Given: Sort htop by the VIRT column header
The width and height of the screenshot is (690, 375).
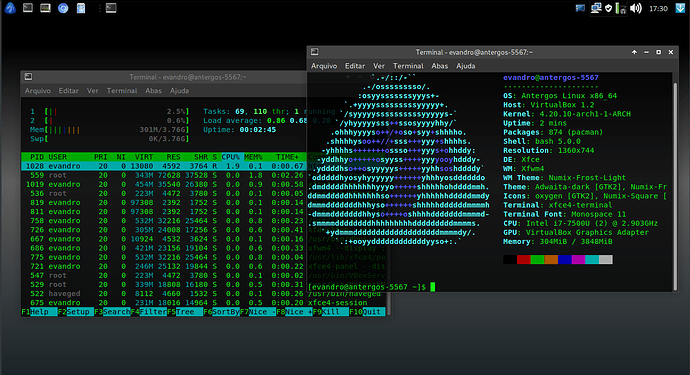Looking at the screenshot, I should tap(144, 157).
